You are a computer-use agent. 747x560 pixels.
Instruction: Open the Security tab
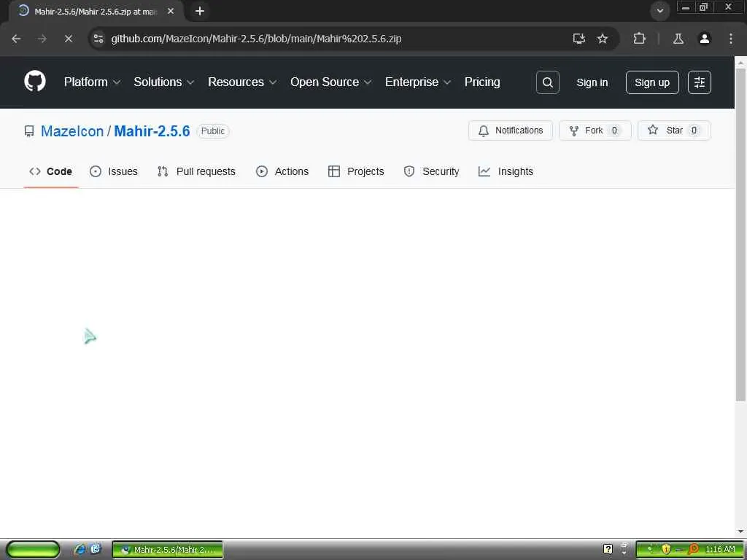432,171
